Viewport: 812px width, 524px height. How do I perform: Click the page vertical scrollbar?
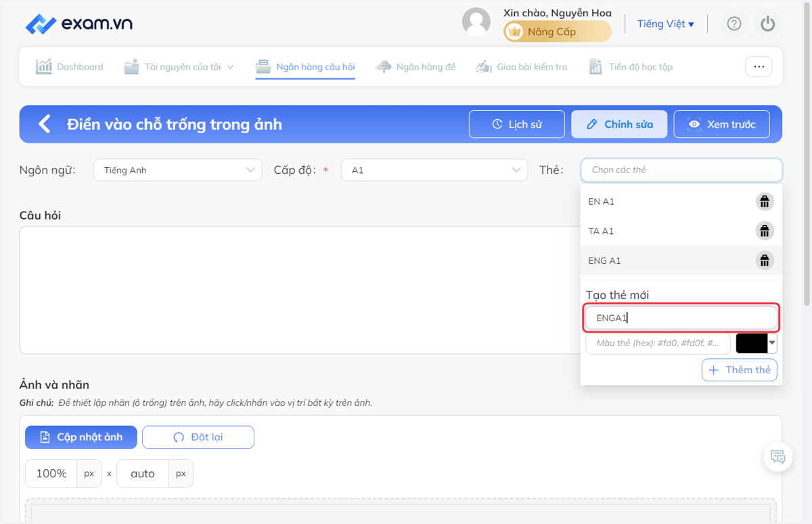coord(807,156)
